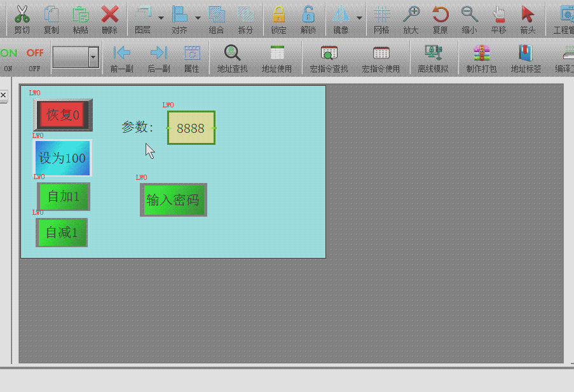The width and height of the screenshot is (574, 392).
Task: Select the 8888 numeric input field
Action: (x=191, y=128)
